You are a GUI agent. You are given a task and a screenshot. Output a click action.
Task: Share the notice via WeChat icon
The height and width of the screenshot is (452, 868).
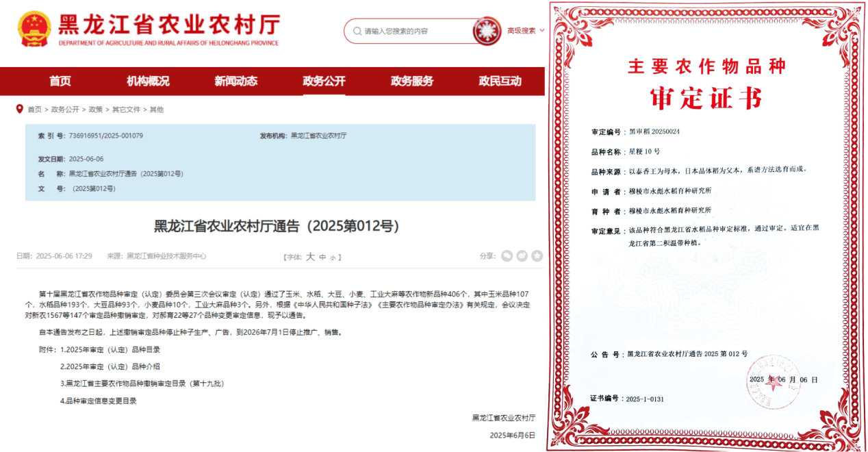pos(507,255)
